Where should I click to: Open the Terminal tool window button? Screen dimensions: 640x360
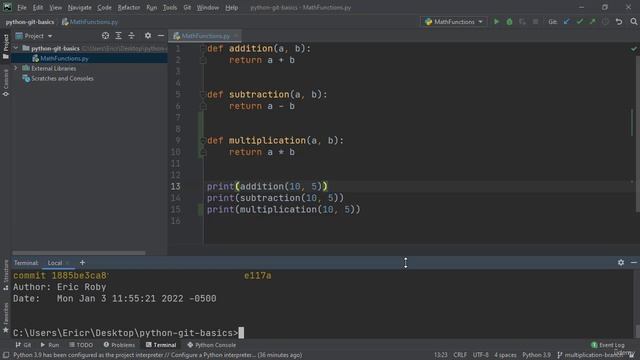click(x=161, y=345)
